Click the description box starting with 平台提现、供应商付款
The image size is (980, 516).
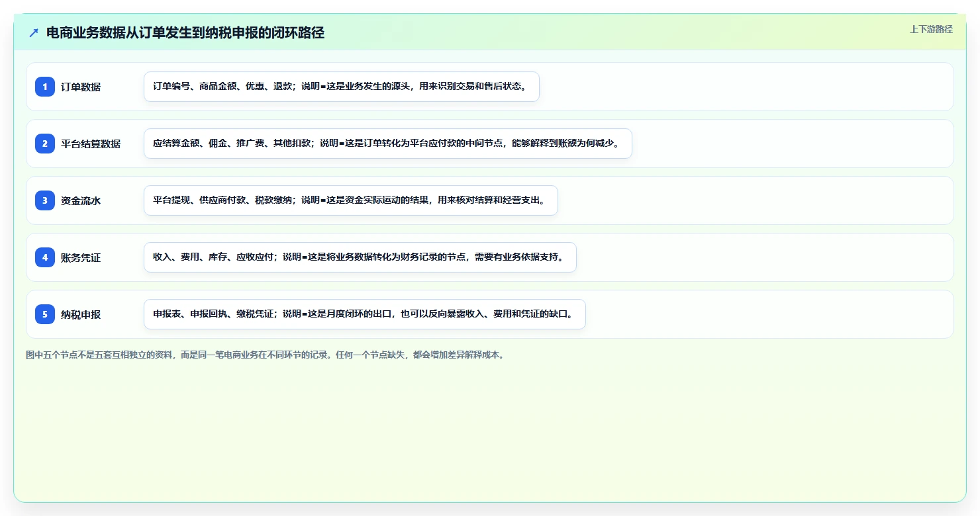[x=351, y=200]
